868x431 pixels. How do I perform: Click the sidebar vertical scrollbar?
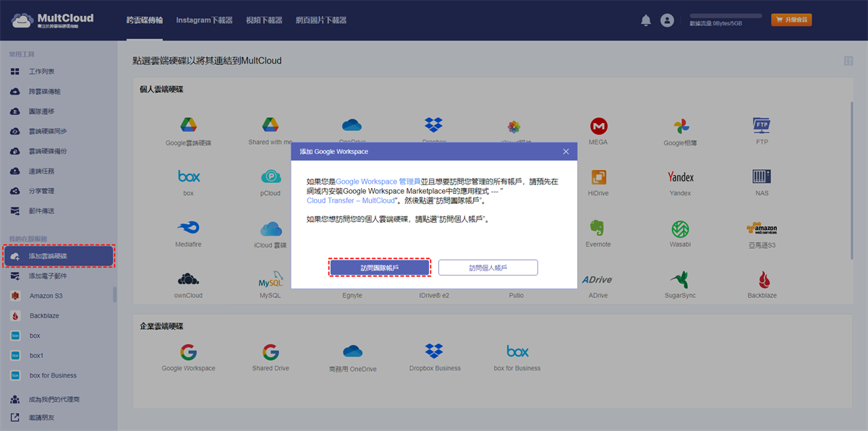click(115, 295)
